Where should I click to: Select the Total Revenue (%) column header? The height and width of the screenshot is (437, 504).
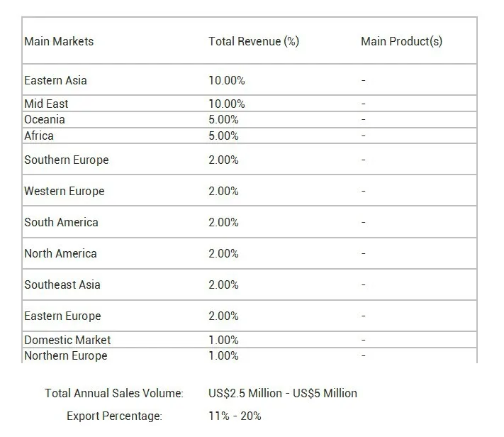[253, 41]
